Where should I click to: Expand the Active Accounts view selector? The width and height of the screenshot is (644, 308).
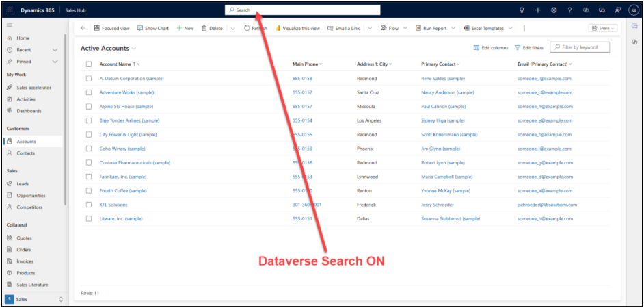click(134, 49)
